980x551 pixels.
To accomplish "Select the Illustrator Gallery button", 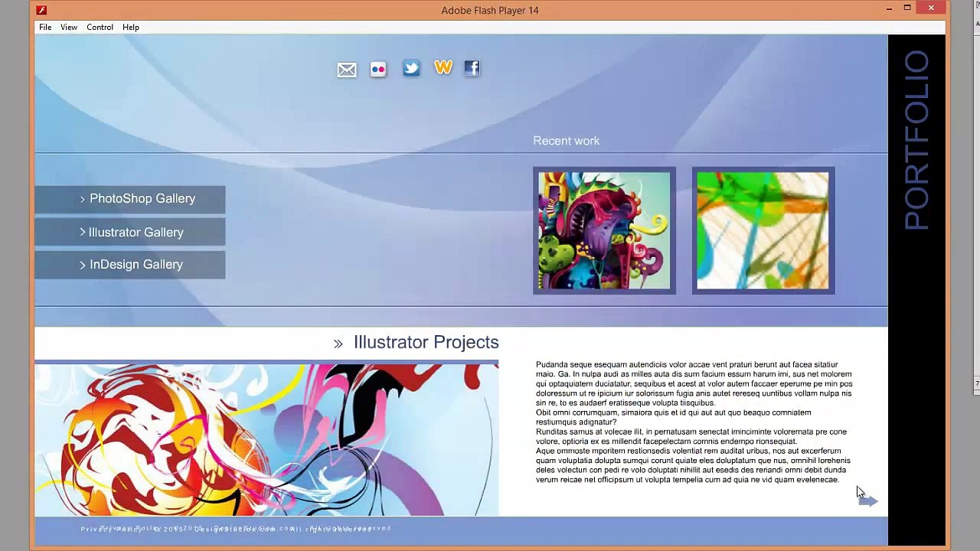I will pyautogui.click(x=130, y=232).
